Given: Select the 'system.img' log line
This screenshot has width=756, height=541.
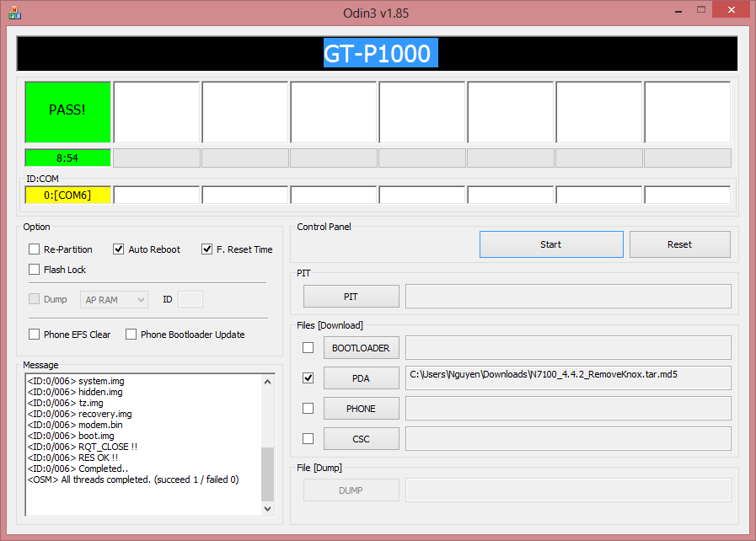Looking at the screenshot, I should pyautogui.click(x=76, y=381).
